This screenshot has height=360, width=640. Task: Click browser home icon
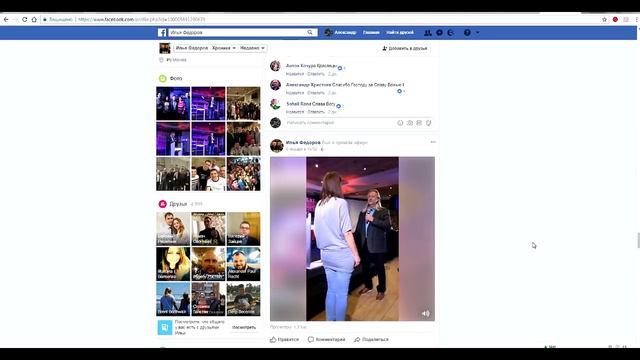tap(34, 19)
